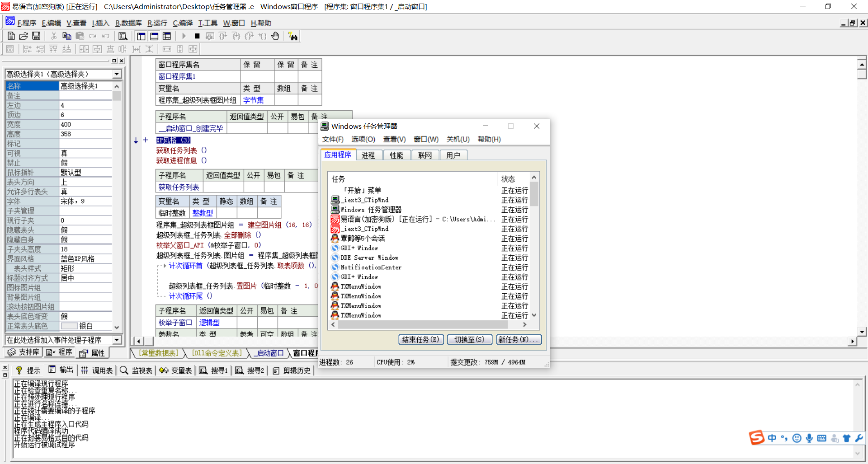
Task: Switch to the 程序 panel tab
Action: coord(59,352)
